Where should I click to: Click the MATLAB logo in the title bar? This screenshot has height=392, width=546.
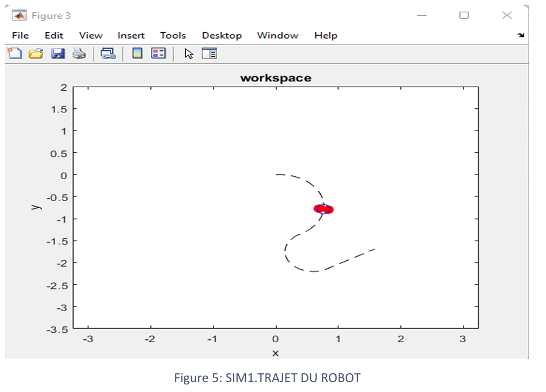(19, 15)
